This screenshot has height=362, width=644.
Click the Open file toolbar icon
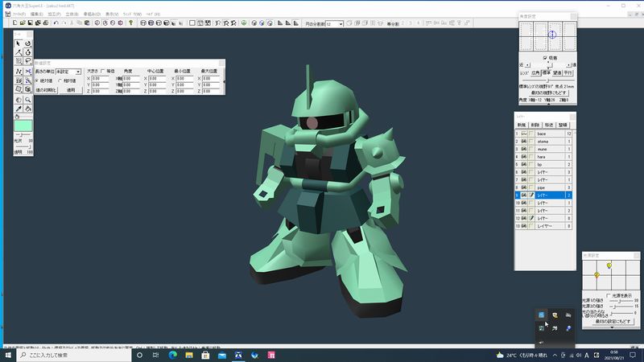23,23
